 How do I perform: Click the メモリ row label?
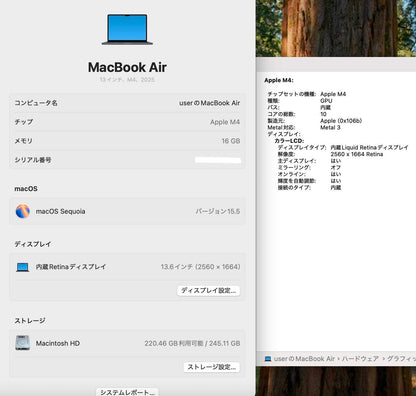pos(23,141)
